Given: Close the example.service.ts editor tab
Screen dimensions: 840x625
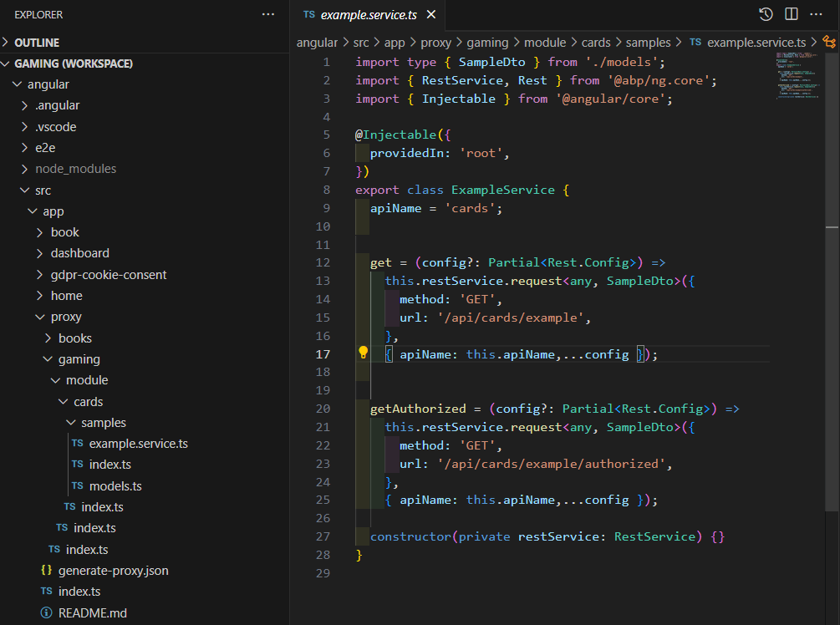Looking at the screenshot, I should coord(430,14).
